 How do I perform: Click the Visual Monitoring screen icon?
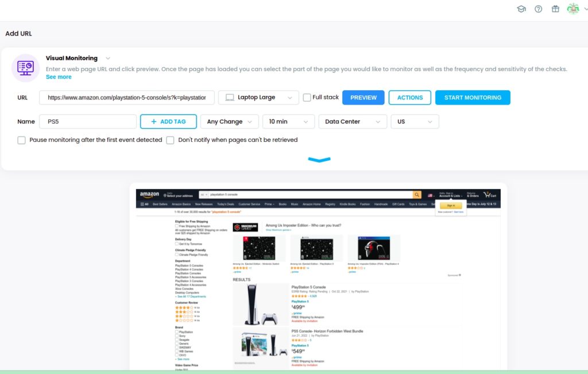pyautogui.click(x=25, y=68)
